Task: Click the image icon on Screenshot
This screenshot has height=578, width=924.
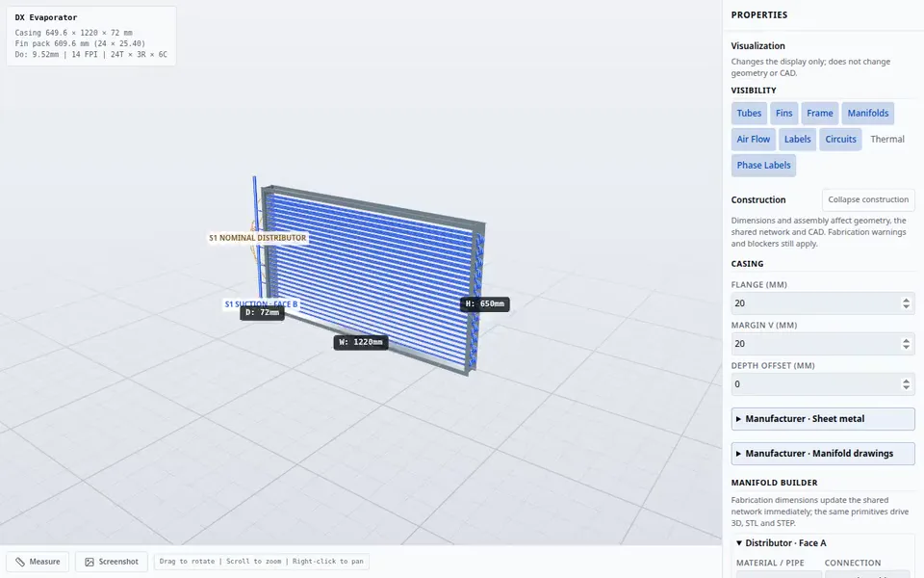Action: point(90,562)
